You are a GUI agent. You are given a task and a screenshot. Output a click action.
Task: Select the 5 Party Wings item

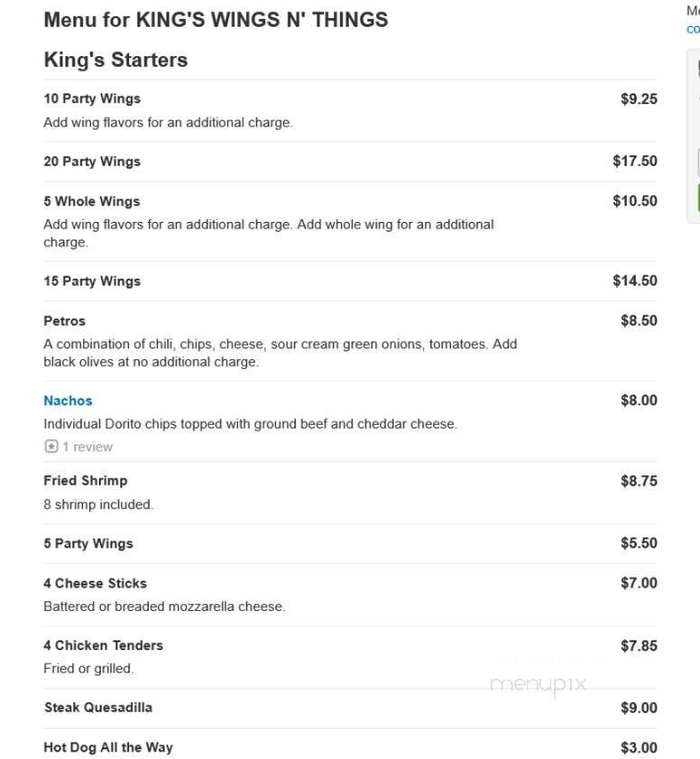(x=87, y=543)
